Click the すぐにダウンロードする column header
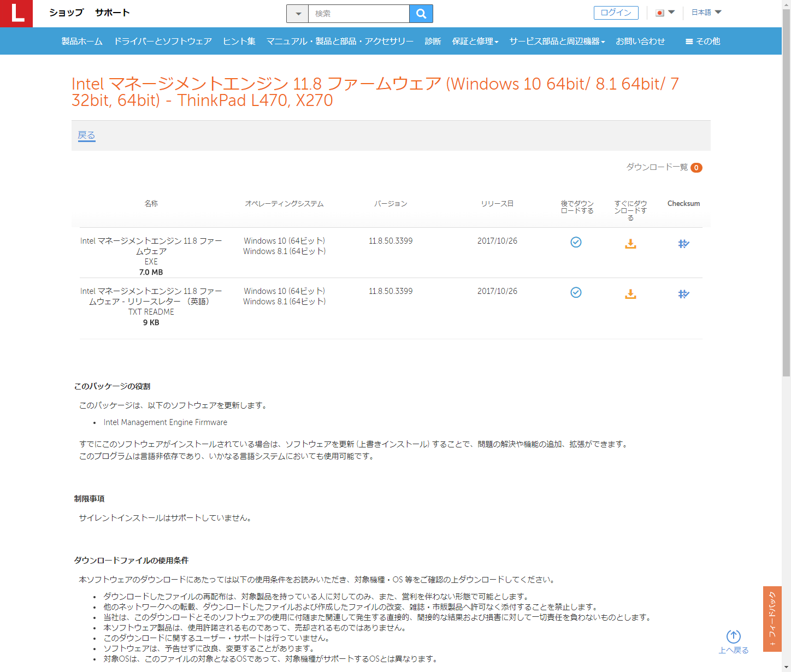The image size is (791, 672). [x=630, y=210]
